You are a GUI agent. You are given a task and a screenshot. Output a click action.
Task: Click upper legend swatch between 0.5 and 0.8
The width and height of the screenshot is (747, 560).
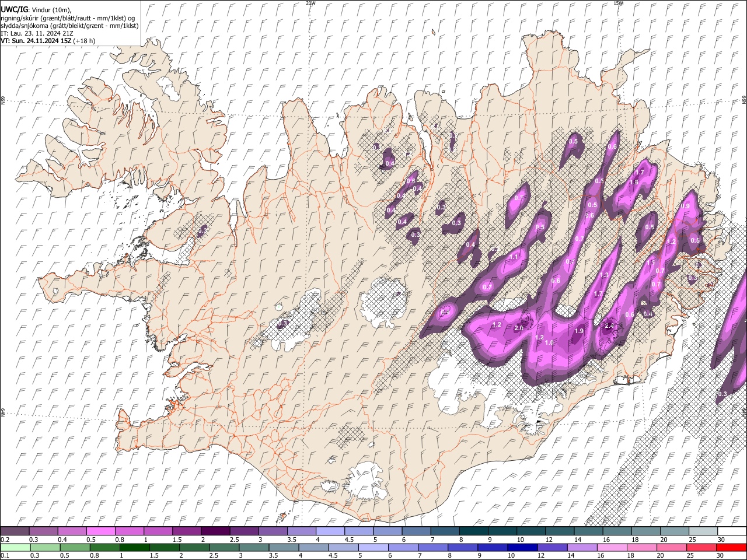(100, 531)
